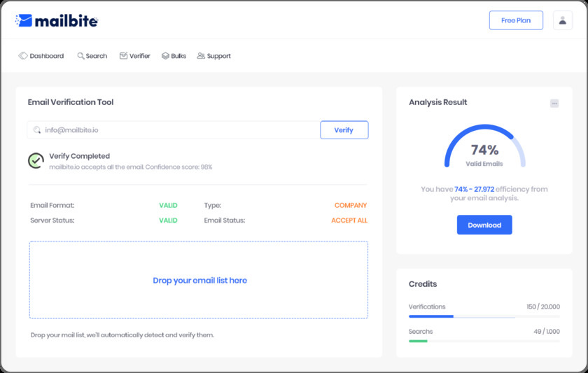
Task: Click the Server Status VALID value
Action: (x=169, y=220)
